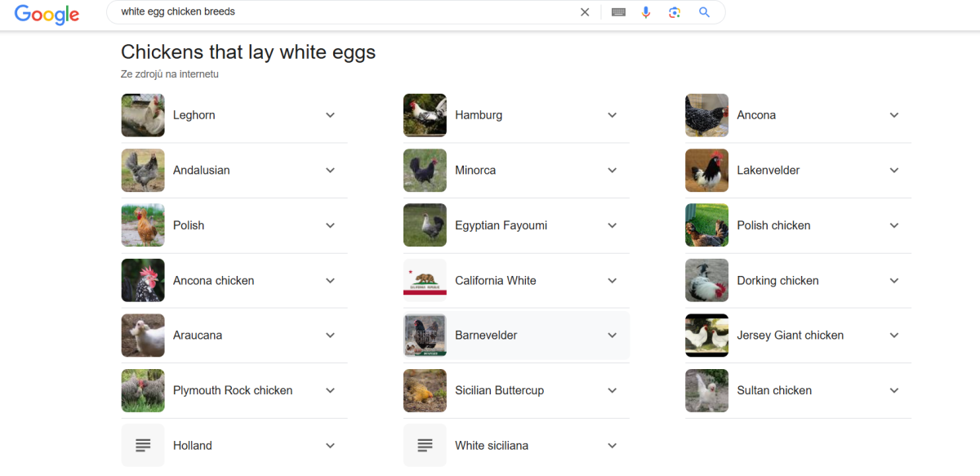Viewport: 980px width, 476px height.
Task: Show details for Sultan chicken
Action: coord(894,390)
